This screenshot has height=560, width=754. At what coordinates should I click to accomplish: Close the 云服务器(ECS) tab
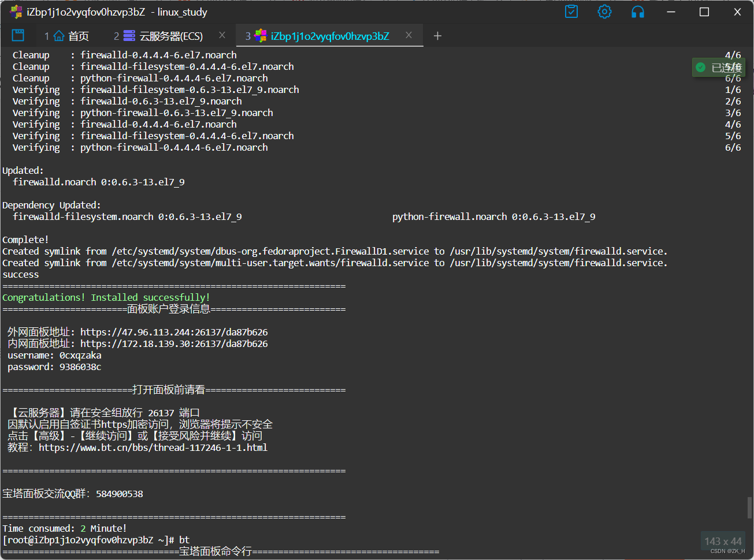pyautogui.click(x=222, y=35)
